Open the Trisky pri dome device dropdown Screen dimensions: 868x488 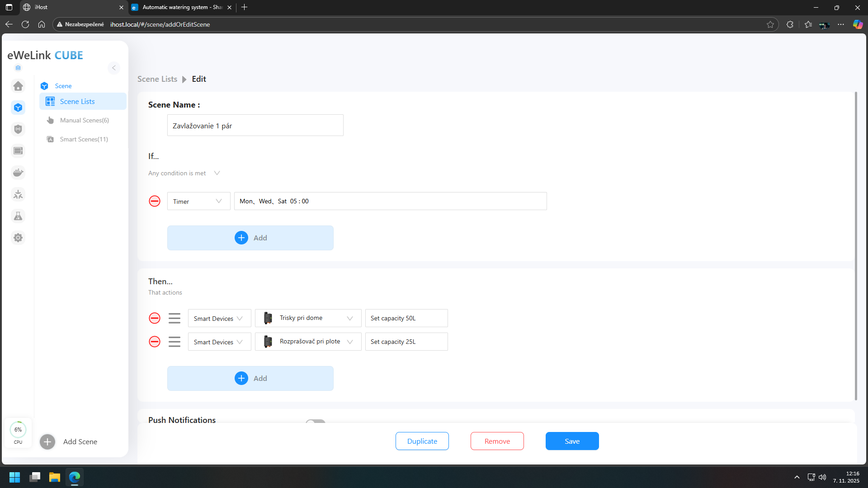point(308,318)
